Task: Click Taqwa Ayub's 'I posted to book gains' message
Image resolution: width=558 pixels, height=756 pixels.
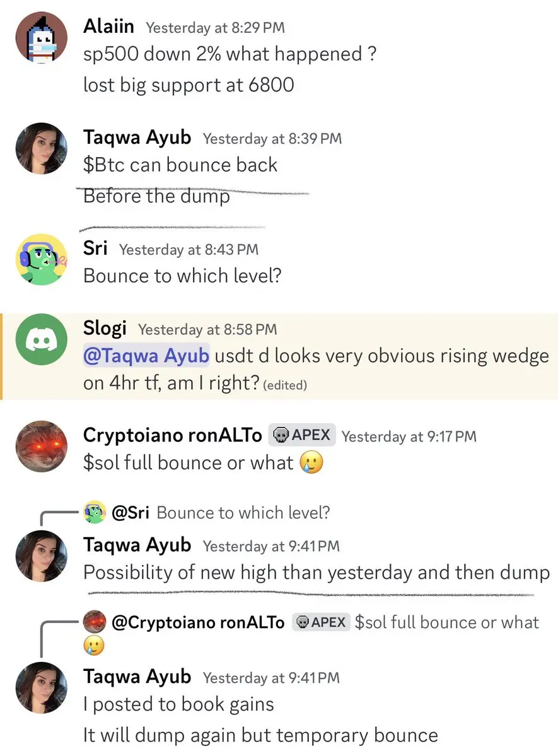Action: click(x=178, y=704)
